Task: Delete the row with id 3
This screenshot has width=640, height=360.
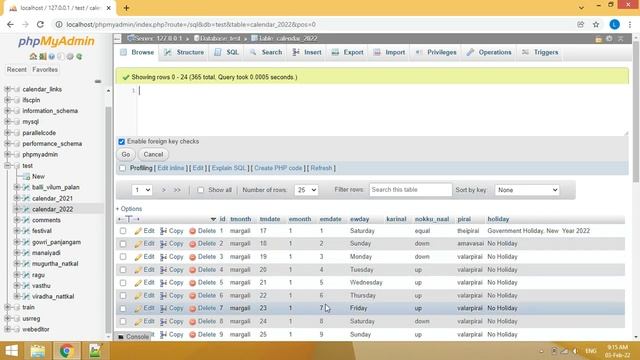Action: 202,257
